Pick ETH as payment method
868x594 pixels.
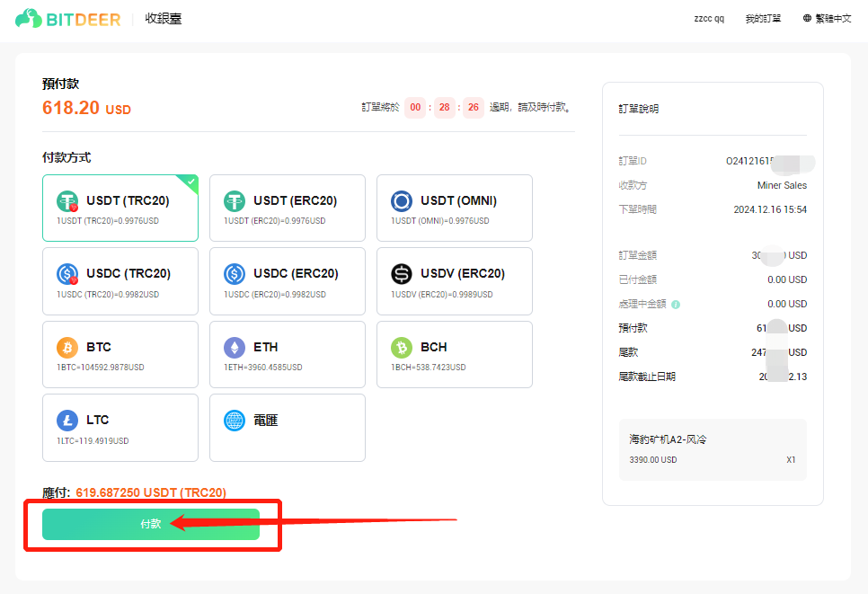tap(288, 354)
